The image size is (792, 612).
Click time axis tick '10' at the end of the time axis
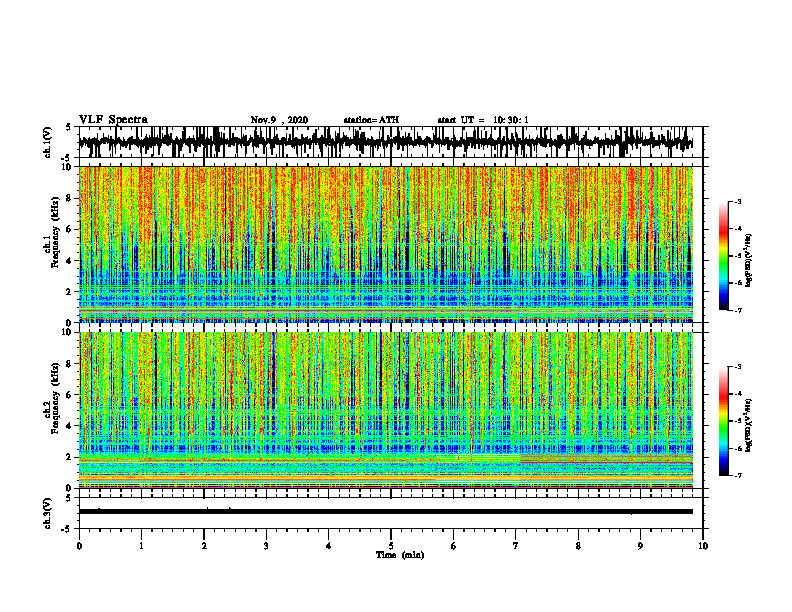click(703, 546)
